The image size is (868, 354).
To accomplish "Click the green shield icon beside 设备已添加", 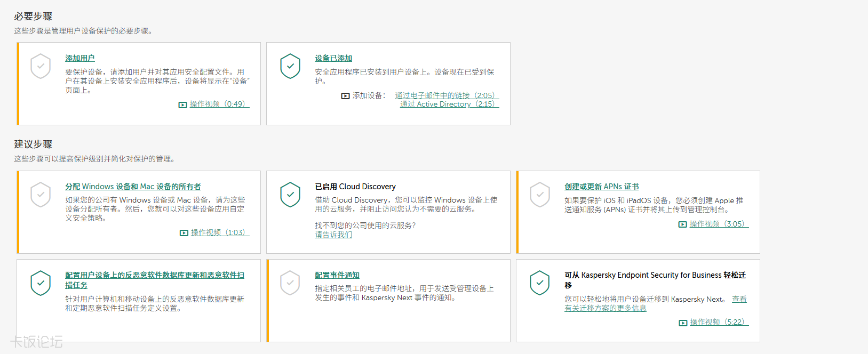I will 290,66.
